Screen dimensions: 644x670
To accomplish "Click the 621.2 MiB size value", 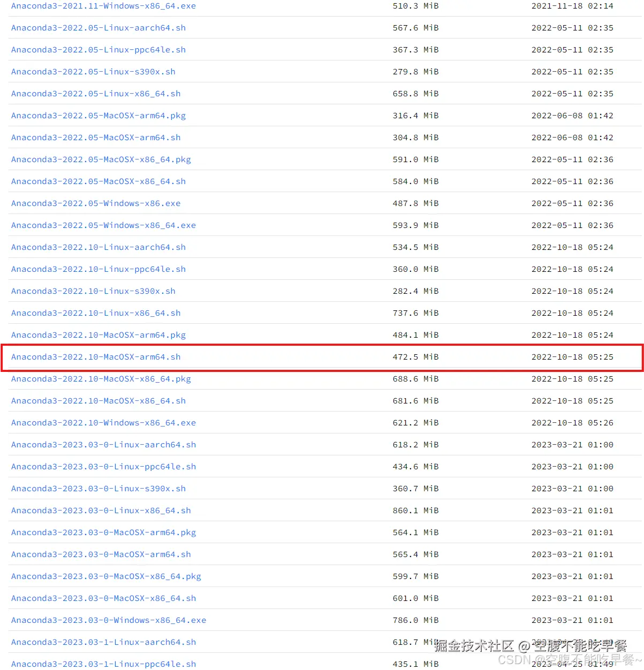I will point(415,423).
